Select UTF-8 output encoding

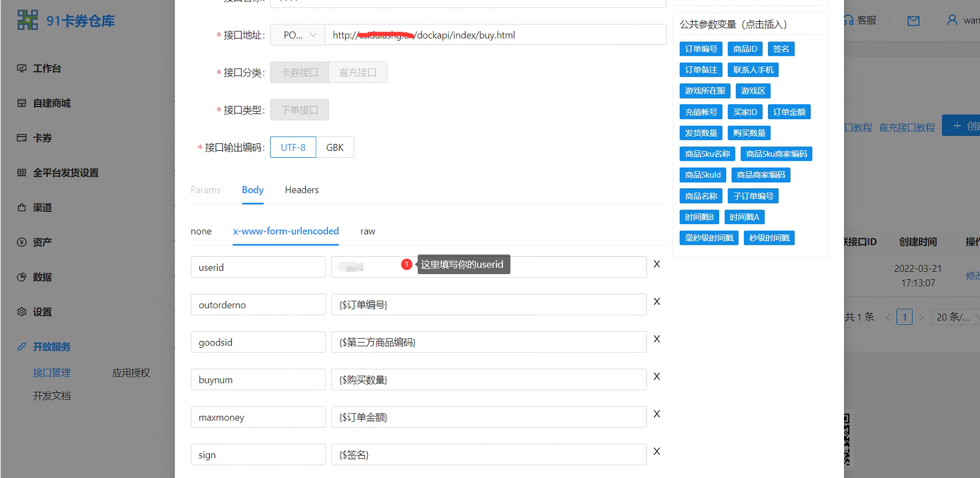pyautogui.click(x=293, y=147)
